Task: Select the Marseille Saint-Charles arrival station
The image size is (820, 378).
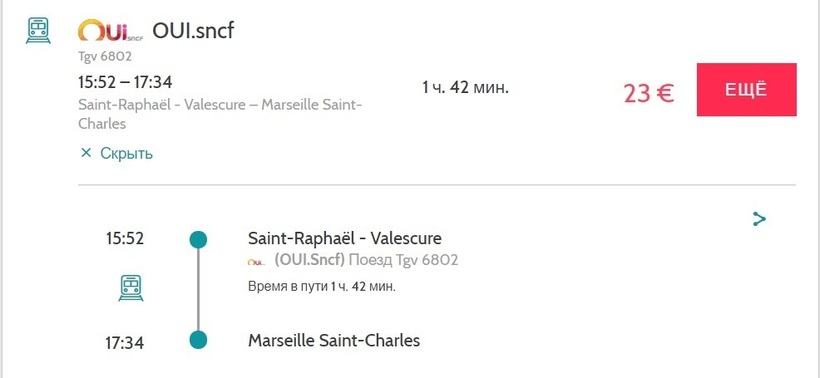Action: pos(334,341)
